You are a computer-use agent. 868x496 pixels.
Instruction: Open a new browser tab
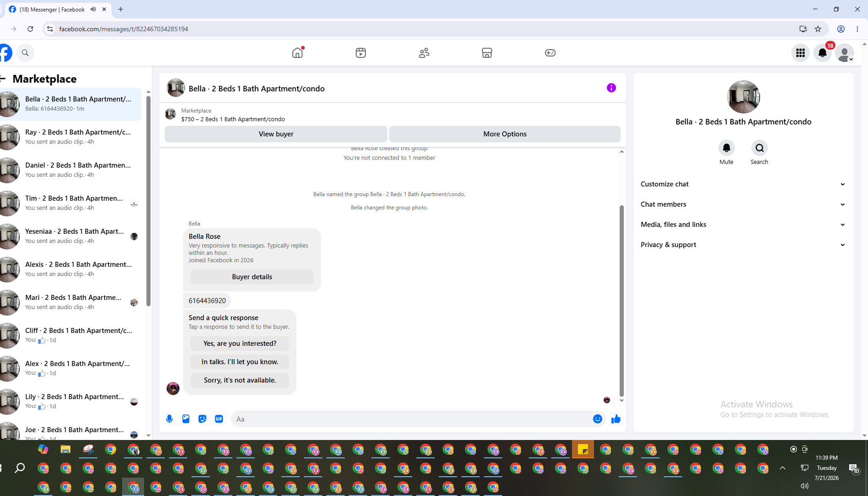point(121,9)
